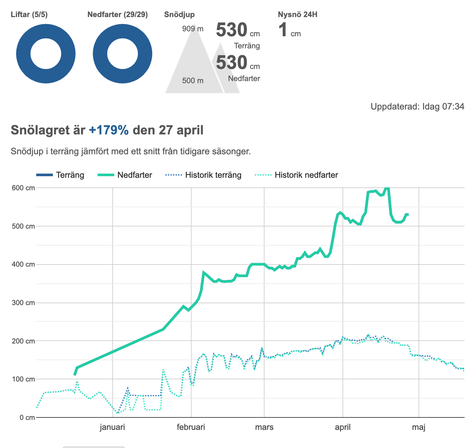
Task: Click the '909 m' elevation label
Action: tap(193, 29)
